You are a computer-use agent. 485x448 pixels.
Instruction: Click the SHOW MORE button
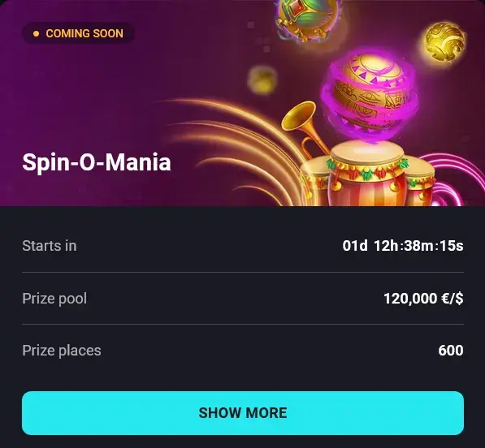pos(243,413)
